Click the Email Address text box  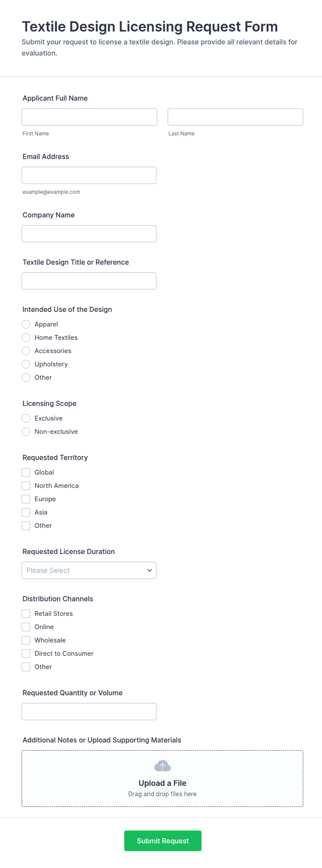pyautogui.click(x=89, y=176)
